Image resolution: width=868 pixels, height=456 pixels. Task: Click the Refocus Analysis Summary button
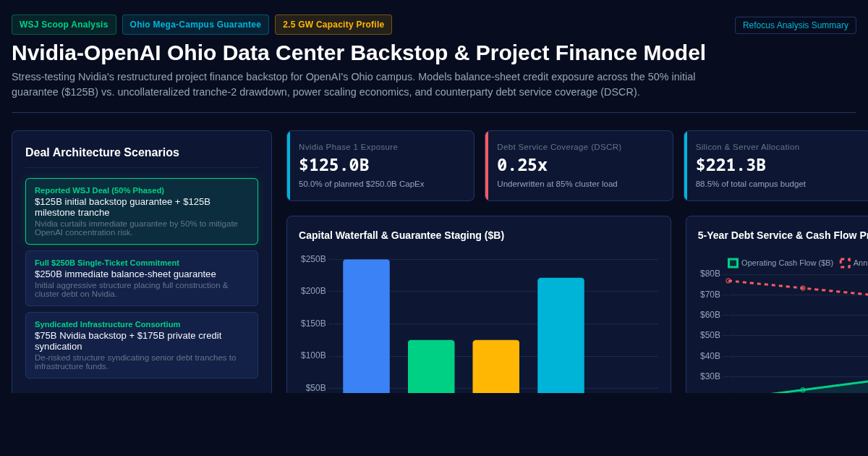[x=796, y=25]
